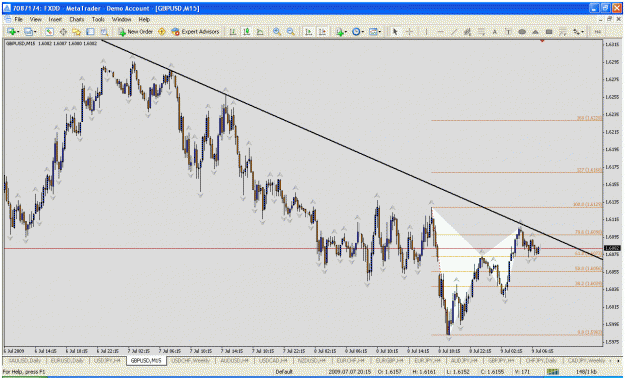Viewport: 625px width, 378px height.
Task: Toggle the Expert Advisors button
Action: tap(195, 32)
